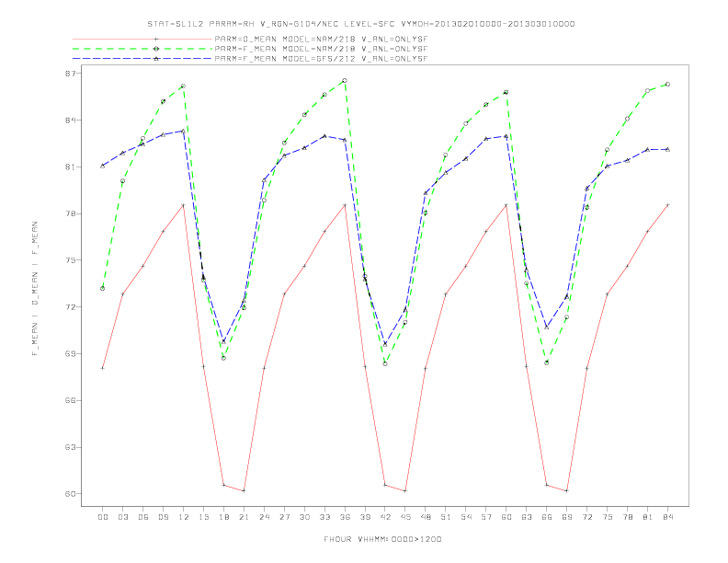
Task: Click the x-axis tick label 24
Action: pos(264,517)
